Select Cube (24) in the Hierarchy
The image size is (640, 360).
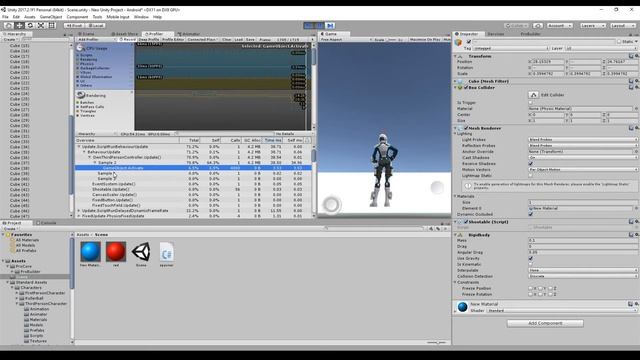click(x=20, y=93)
